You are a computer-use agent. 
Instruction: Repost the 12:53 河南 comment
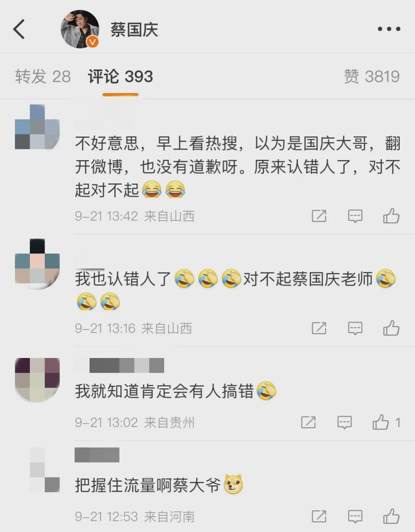(x=319, y=517)
